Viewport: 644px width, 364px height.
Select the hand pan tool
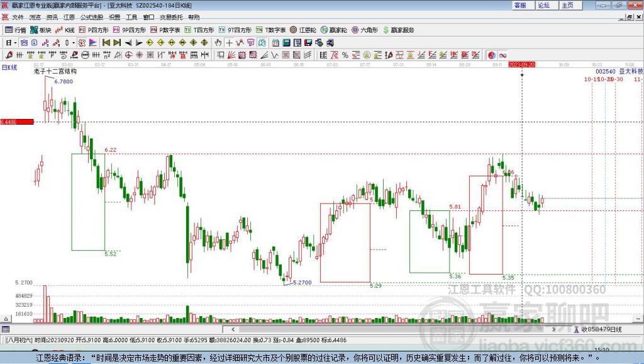click(x=218, y=43)
